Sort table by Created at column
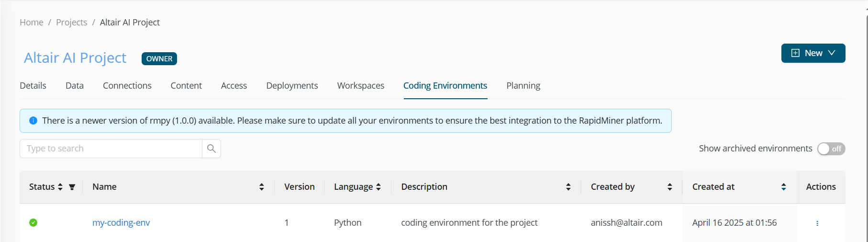This screenshot has width=868, height=242. (x=784, y=187)
